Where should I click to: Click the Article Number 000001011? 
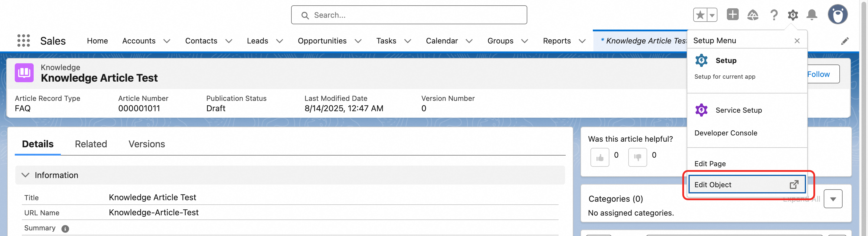click(x=139, y=108)
